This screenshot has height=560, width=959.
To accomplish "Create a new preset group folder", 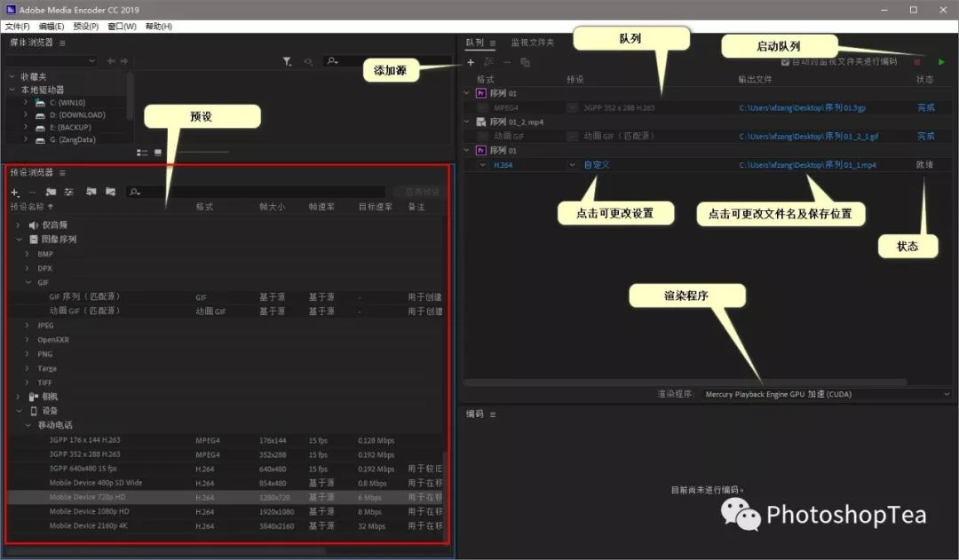I will 51,193.
